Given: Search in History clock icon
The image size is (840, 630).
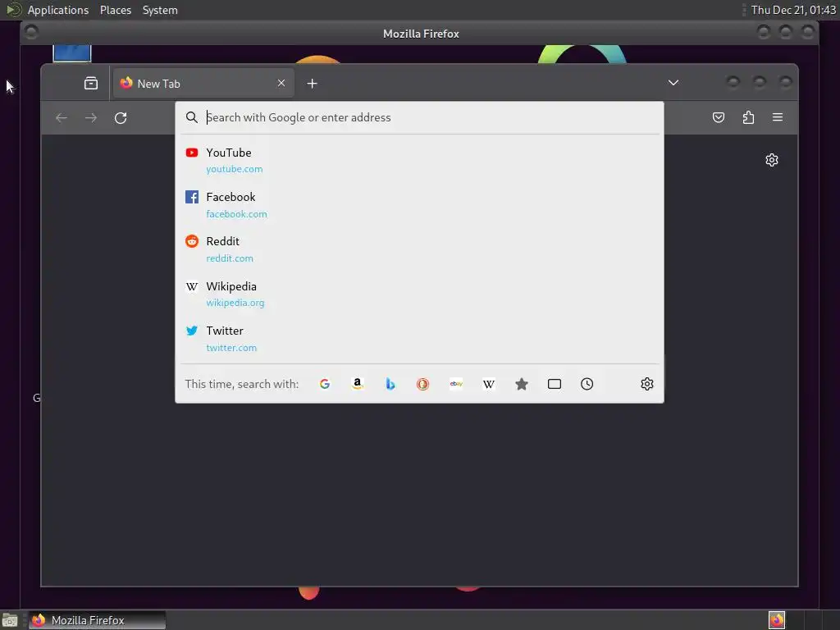Looking at the screenshot, I should 587,384.
